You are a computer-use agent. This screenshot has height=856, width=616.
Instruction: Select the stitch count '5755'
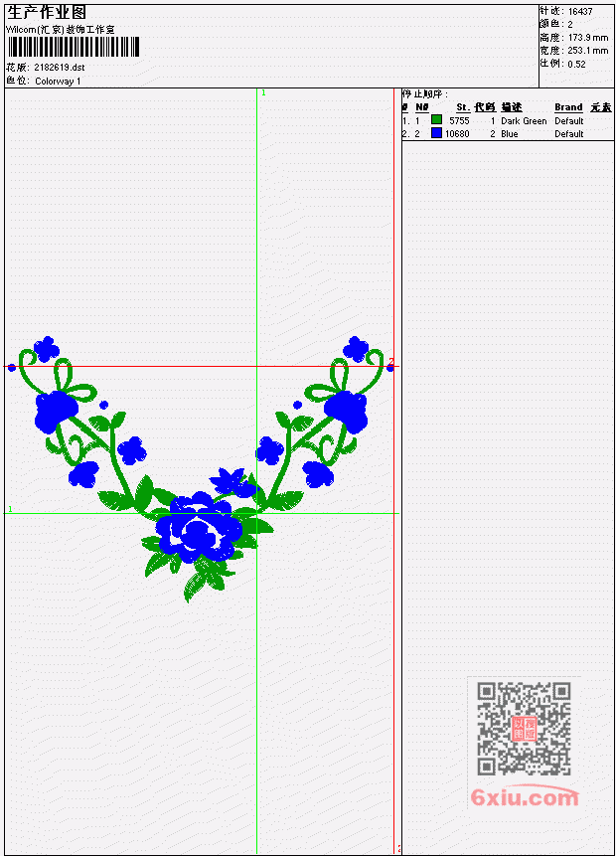[x=459, y=120]
